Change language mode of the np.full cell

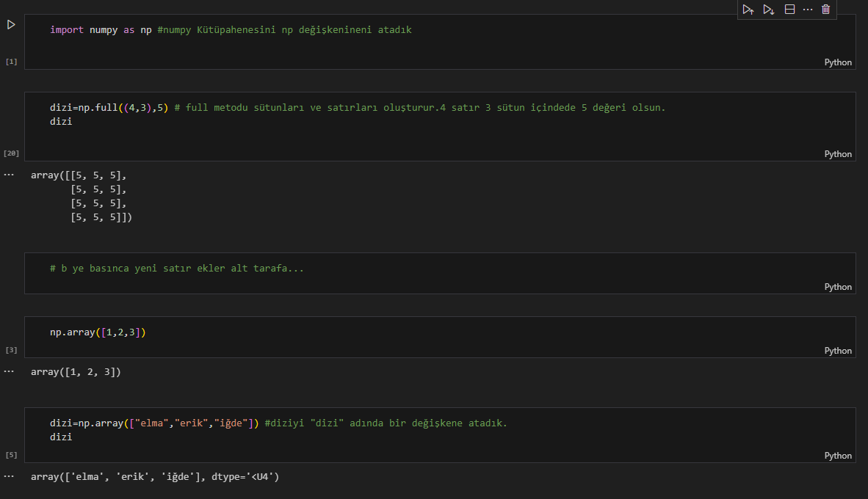(838, 154)
